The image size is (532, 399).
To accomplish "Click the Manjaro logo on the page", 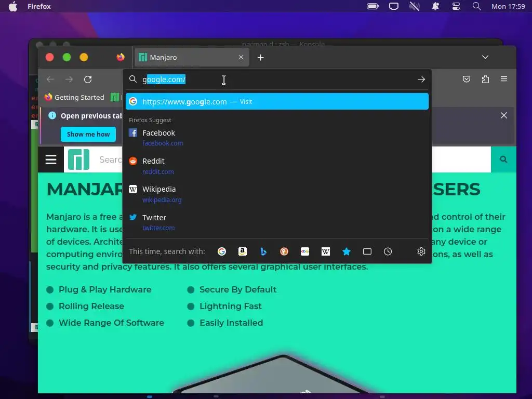I will click(x=79, y=159).
